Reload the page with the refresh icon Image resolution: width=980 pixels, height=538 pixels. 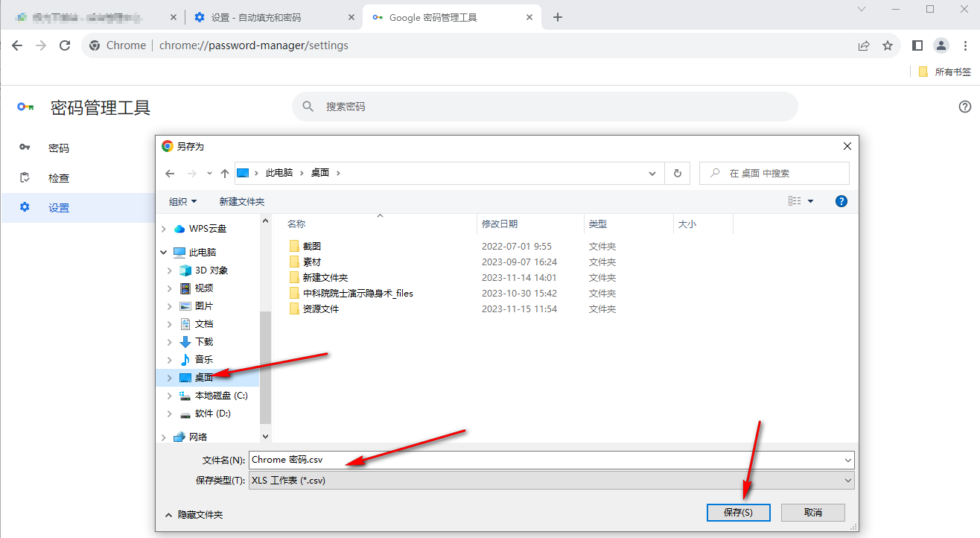tap(65, 45)
